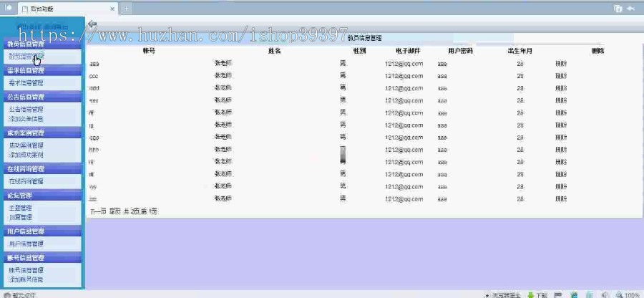Delete the ccc account row
Screen dimensions: 644x298
point(561,76)
